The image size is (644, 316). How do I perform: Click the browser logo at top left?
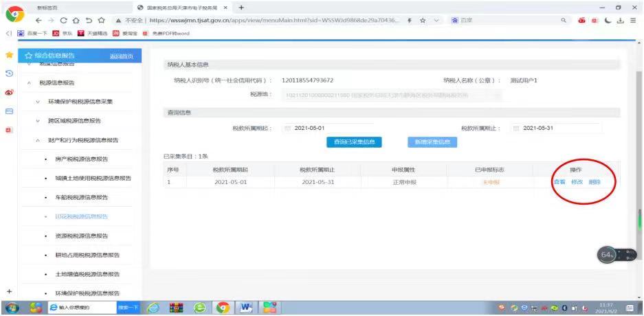pos(15,14)
